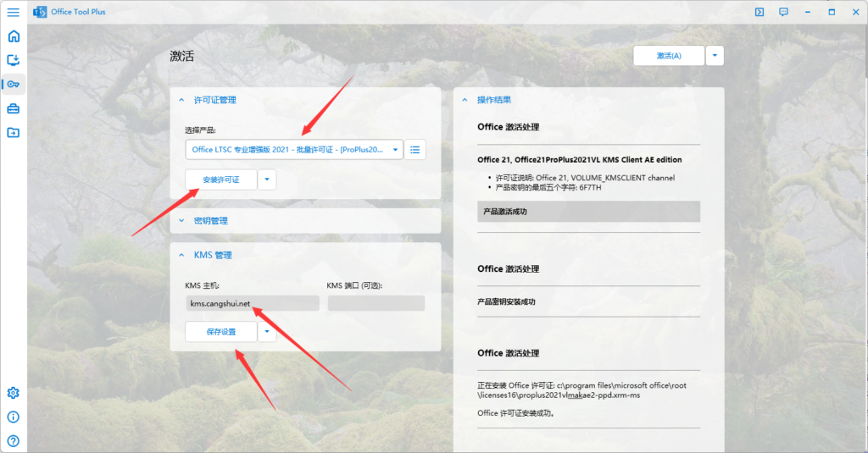Click the 产品密钥安装成功 text

point(506,302)
